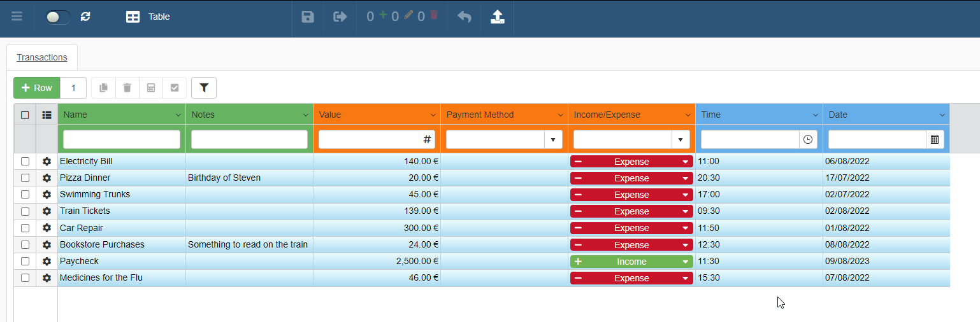Open the table filter funnel icon
The image size is (980, 322).
[204, 88]
